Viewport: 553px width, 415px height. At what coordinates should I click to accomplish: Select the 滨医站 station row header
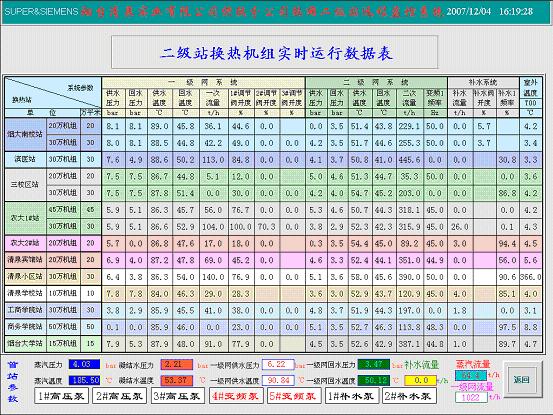(x=25, y=160)
